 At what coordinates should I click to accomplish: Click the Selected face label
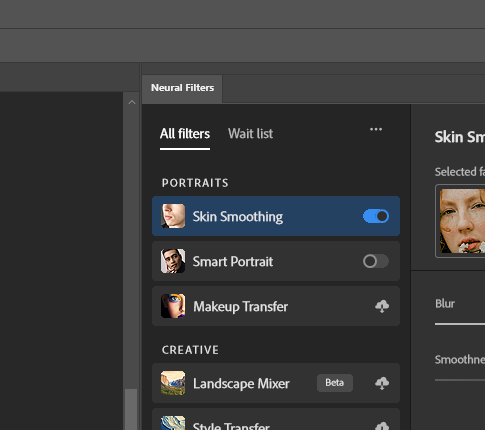(x=460, y=172)
